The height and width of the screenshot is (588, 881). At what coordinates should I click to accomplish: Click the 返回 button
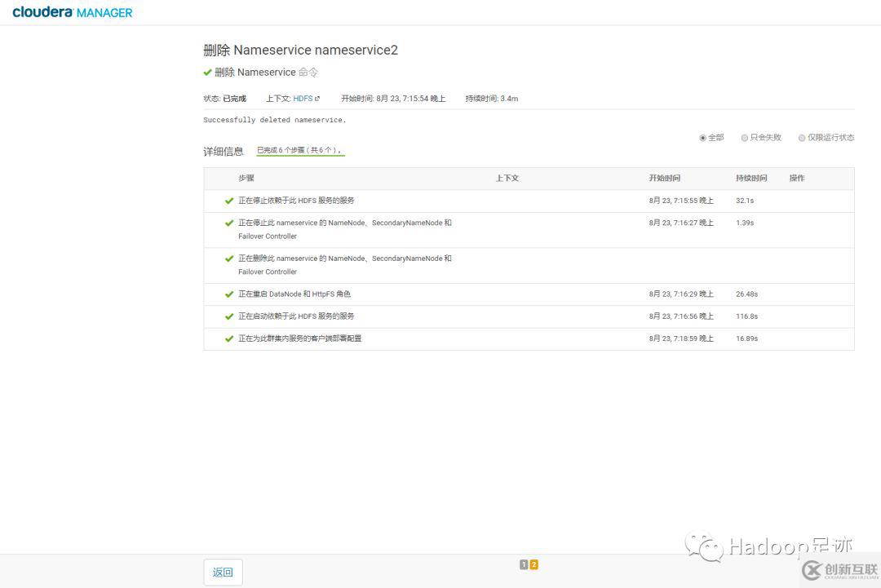tap(223, 573)
